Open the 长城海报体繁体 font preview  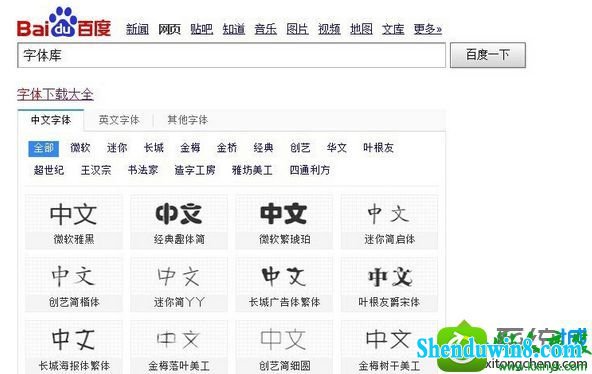pyautogui.click(x=74, y=347)
